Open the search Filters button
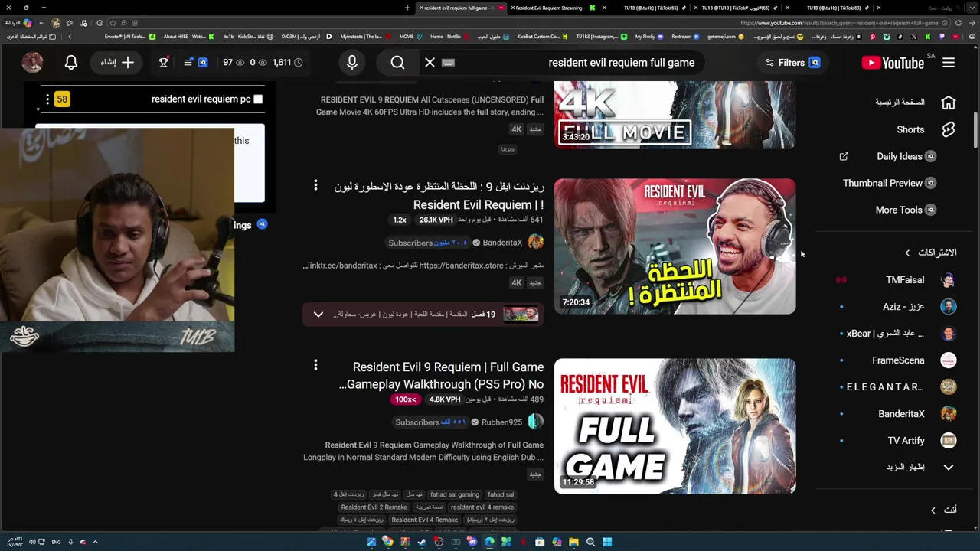The width and height of the screenshot is (980, 551). (x=792, y=63)
